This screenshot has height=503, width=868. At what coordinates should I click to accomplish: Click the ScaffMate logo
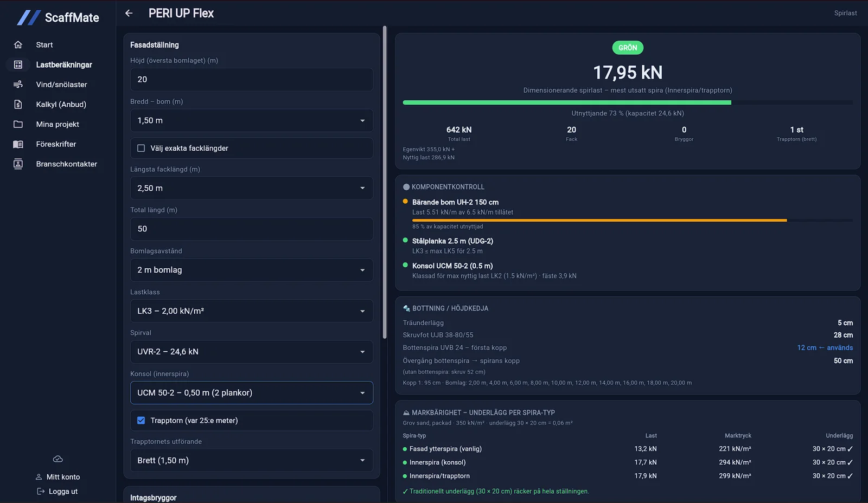coord(58,17)
